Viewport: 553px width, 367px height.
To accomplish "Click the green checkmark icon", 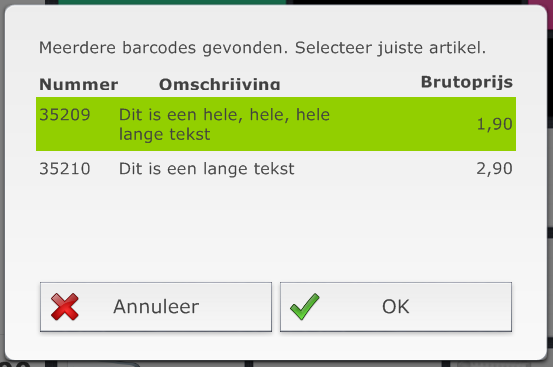I will click(x=305, y=307).
